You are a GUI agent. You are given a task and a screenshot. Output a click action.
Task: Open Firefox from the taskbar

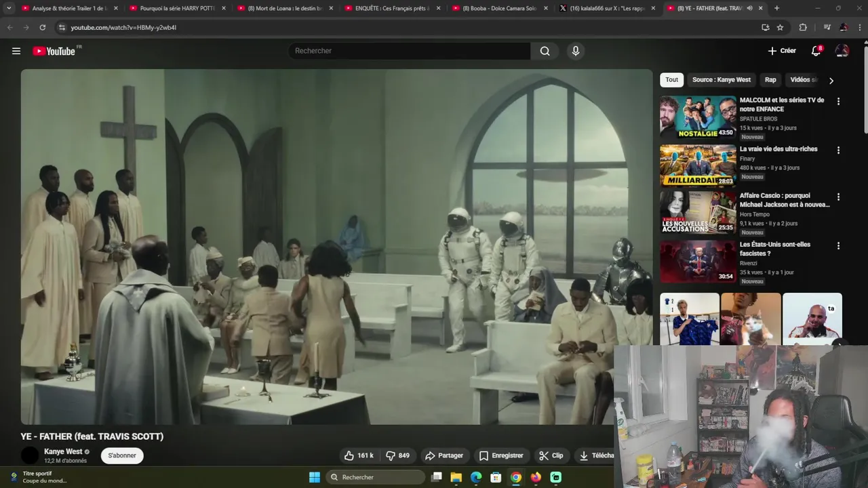coord(536,477)
